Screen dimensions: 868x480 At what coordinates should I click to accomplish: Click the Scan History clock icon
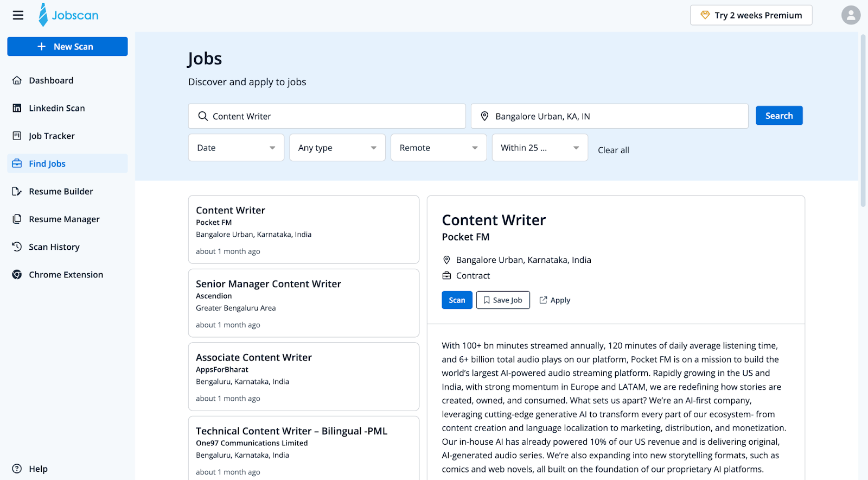(x=17, y=247)
